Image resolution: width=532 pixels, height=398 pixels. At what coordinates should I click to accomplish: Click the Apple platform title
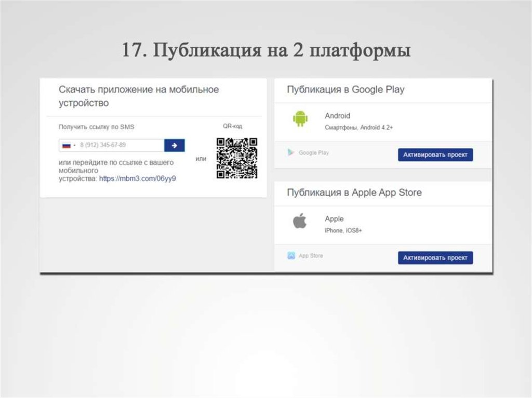(x=334, y=218)
